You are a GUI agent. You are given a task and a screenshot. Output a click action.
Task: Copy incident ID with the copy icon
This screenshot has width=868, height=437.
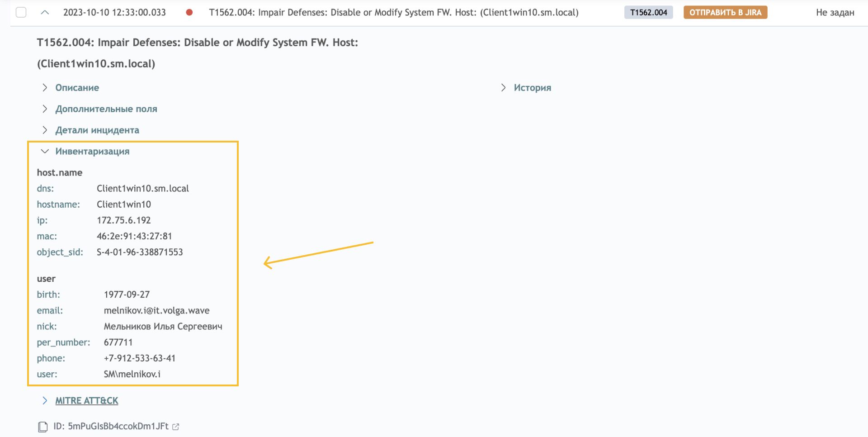[x=42, y=427]
